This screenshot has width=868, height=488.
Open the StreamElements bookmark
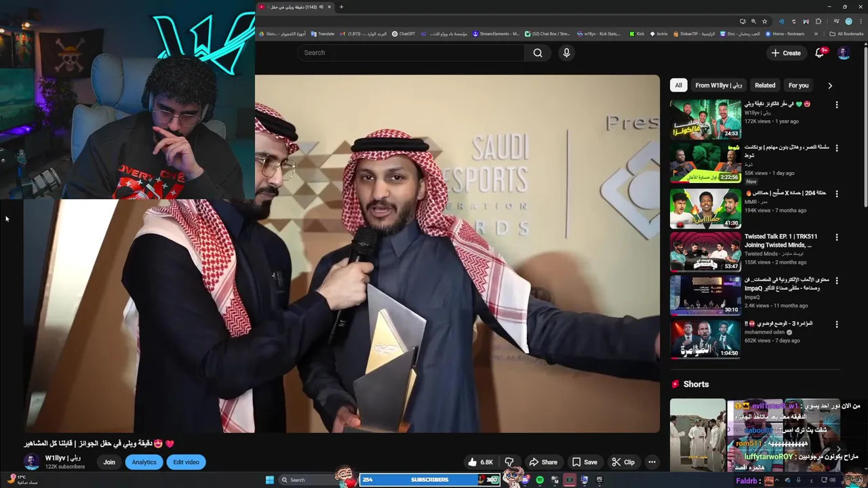(x=496, y=33)
